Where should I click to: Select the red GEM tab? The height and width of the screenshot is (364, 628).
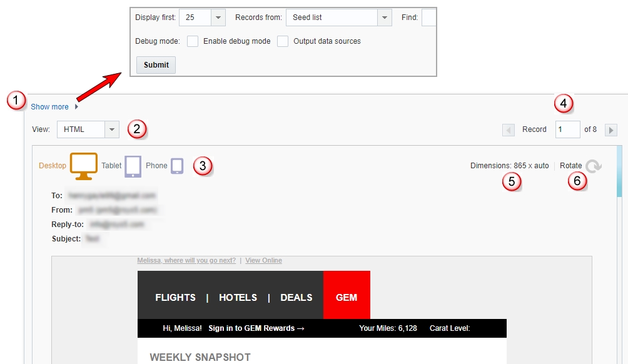coord(347,295)
